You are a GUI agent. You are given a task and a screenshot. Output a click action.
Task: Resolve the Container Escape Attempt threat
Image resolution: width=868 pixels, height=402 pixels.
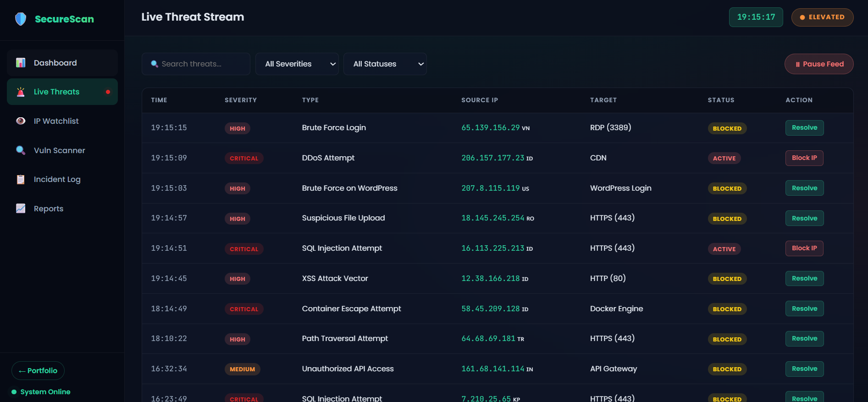coord(804,309)
